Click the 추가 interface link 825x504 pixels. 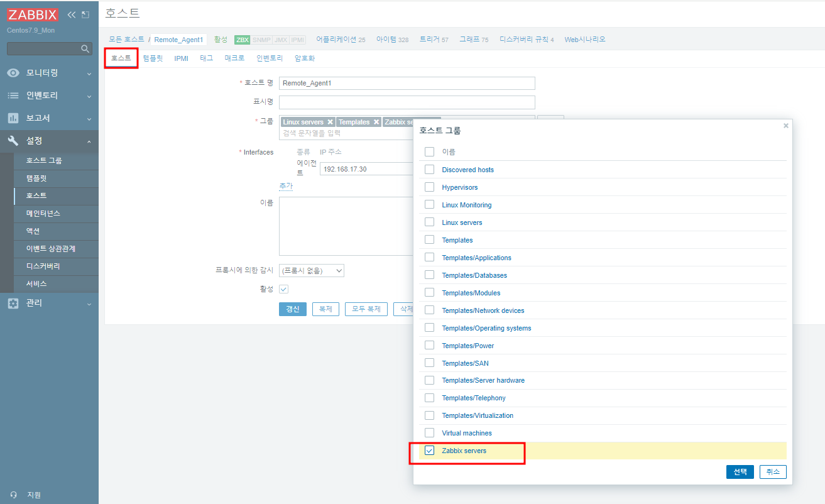pos(286,186)
